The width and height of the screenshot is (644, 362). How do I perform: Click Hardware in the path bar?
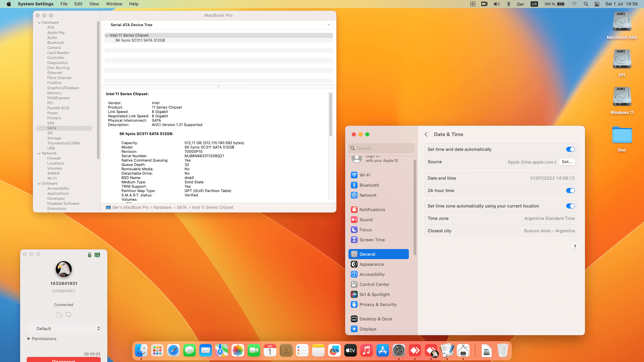tap(162, 207)
